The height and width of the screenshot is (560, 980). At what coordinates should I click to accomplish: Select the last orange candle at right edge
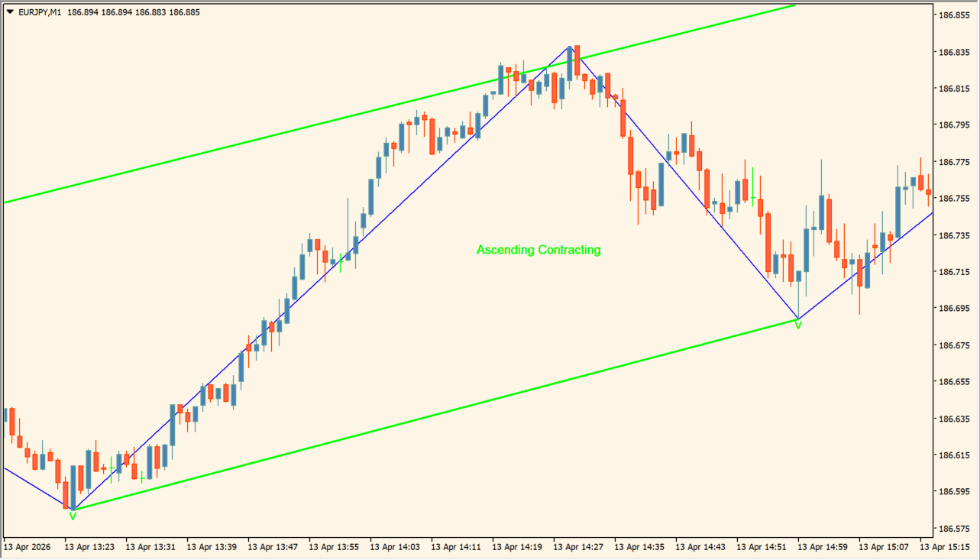coord(929,193)
